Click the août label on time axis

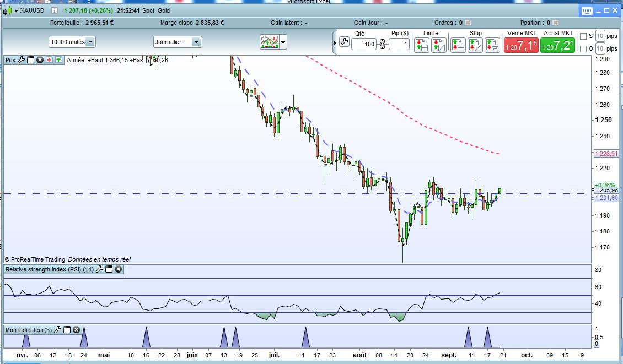360,355
